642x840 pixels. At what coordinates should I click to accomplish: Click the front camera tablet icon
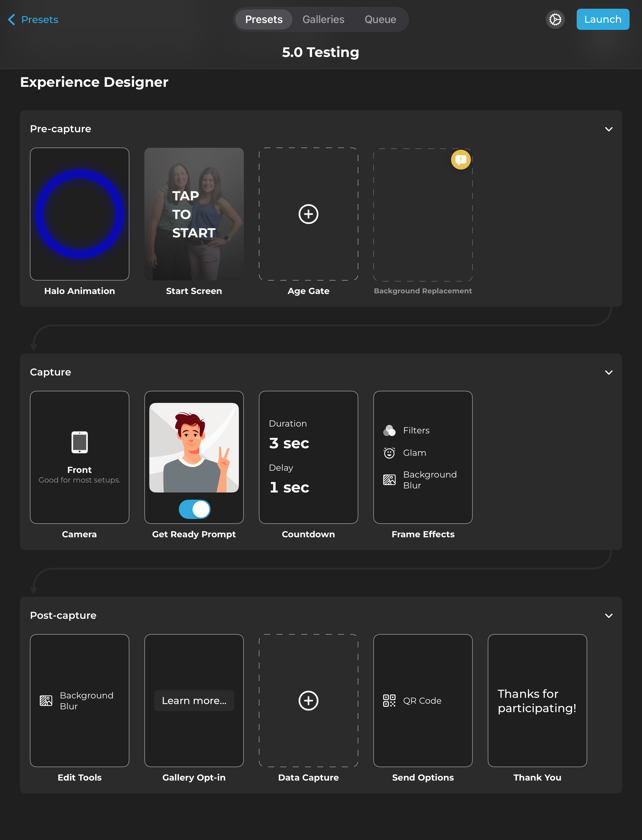(x=80, y=442)
